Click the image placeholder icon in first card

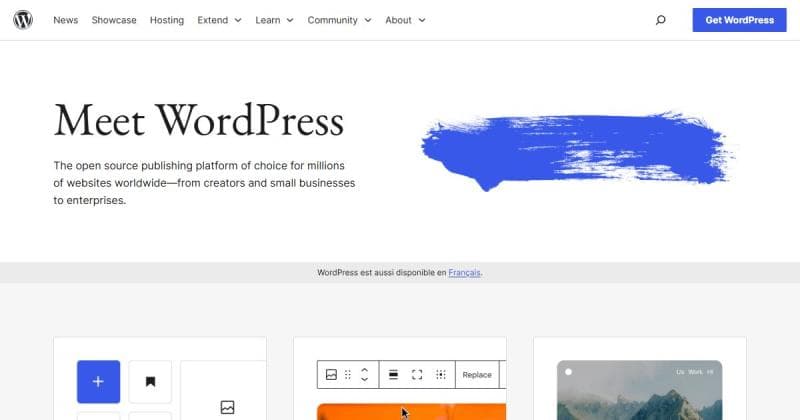(228, 407)
